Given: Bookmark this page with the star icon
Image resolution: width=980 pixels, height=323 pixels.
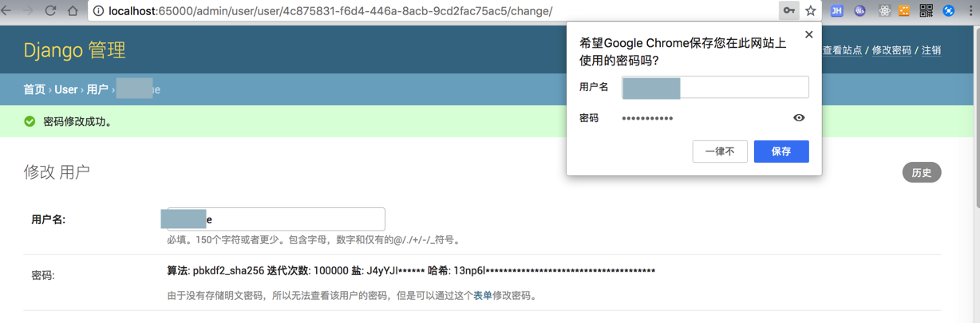Looking at the screenshot, I should pyautogui.click(x=810, y=11).
